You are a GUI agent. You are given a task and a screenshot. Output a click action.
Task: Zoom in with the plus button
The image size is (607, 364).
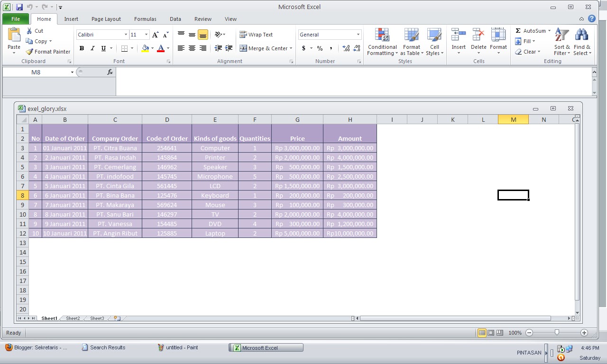(x=584, y=333)
